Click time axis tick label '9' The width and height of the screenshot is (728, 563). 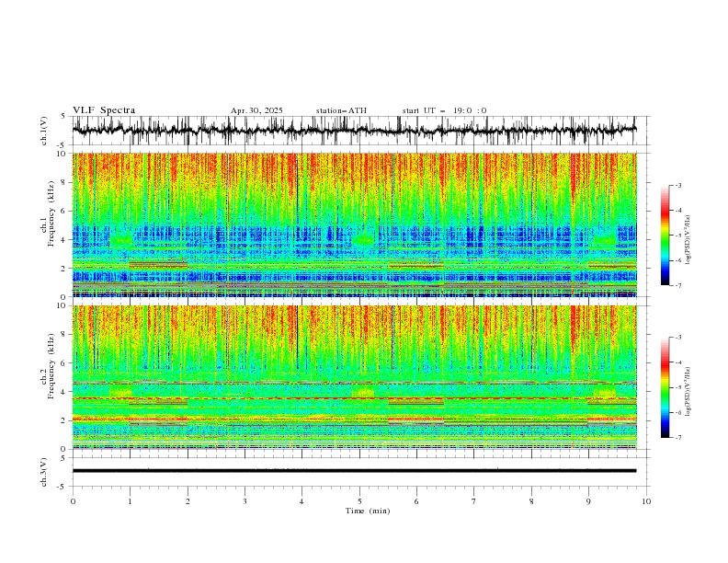pos(588,501)
